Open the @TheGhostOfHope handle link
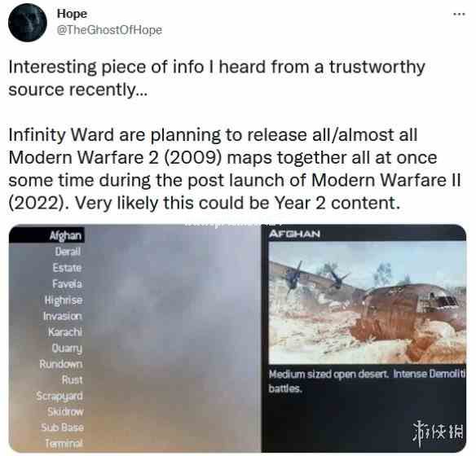This screenshot has height=456, width=476. click(109, 29)
